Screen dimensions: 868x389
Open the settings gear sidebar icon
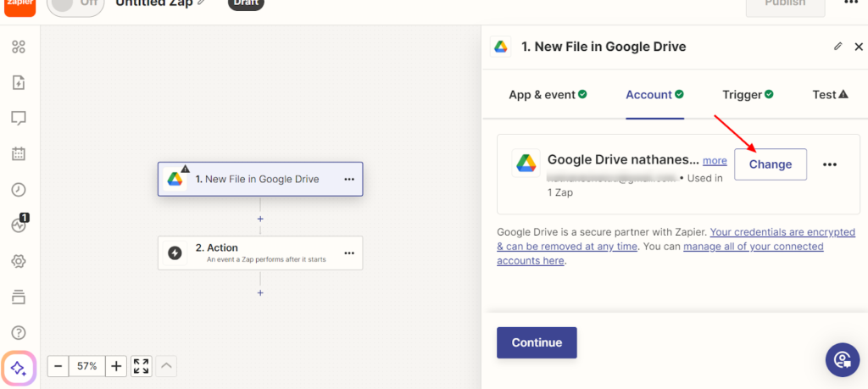coord(19,261)
